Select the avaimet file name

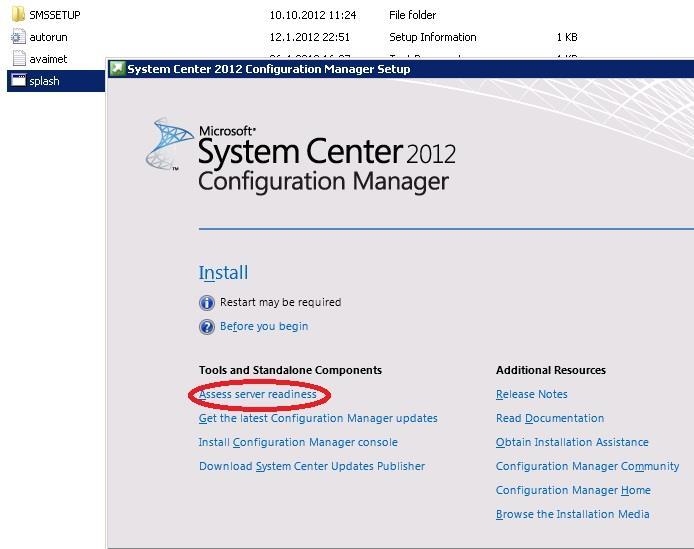coord(48,59)
